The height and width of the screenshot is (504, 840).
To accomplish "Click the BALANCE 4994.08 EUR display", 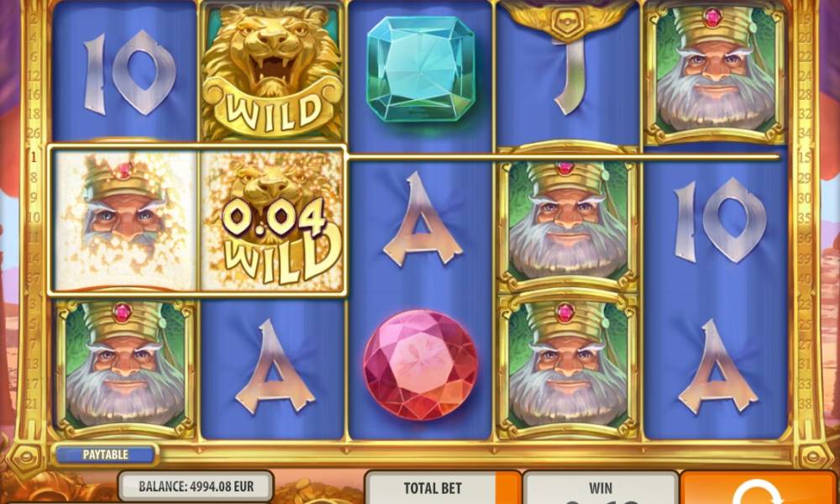I will pyautogui.click(x=196, y=486).
